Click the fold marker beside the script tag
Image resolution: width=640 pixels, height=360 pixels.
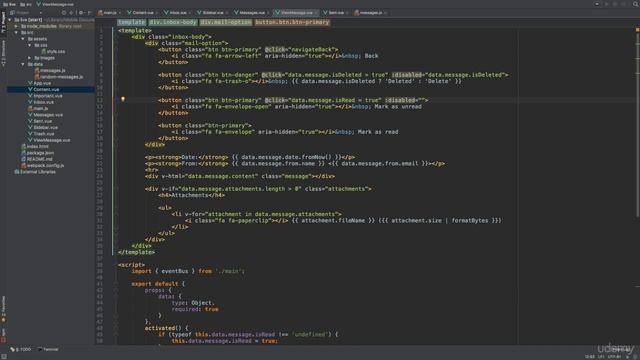click(x=116, y=265)
